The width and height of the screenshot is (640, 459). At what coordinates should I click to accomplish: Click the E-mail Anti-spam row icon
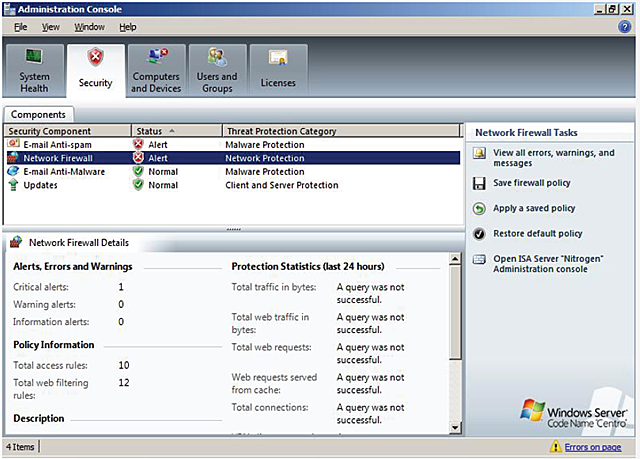point(13,144)
